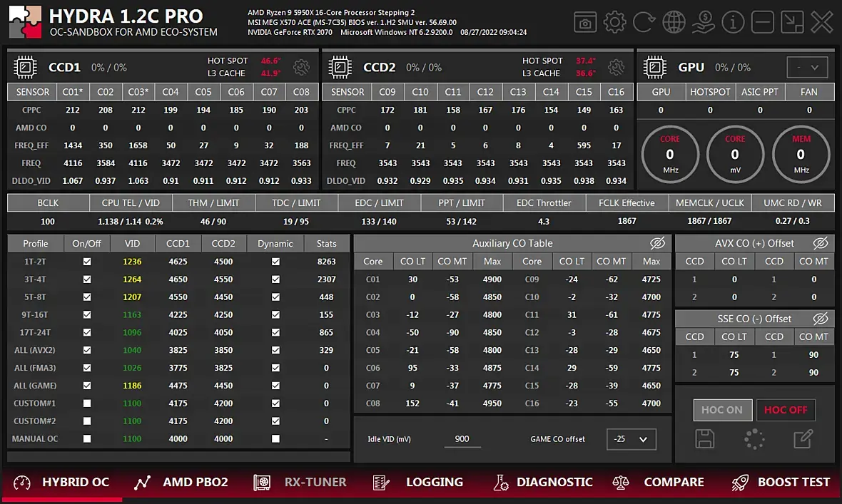Toggle AVX CO (+) Offset visibility
842x504 pixels.
tap(821, 243)
